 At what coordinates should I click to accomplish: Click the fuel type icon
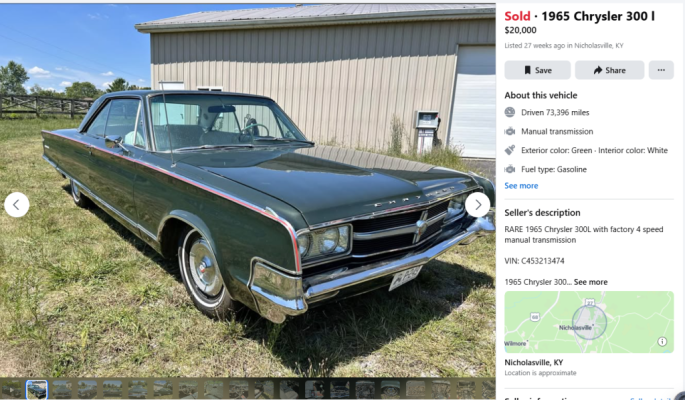click(x=510, y=169)
